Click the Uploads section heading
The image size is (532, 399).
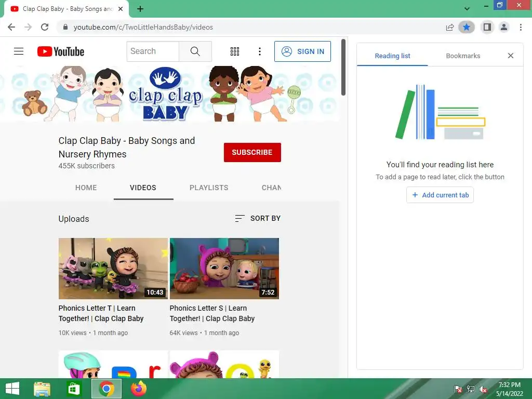click(x=74, y=219)
